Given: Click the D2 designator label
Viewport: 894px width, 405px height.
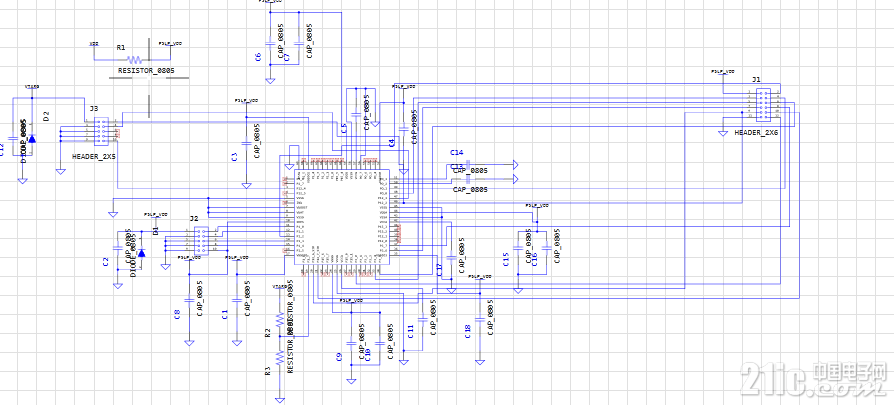Looking at the screenshot, I should click(x=47, y=116).
